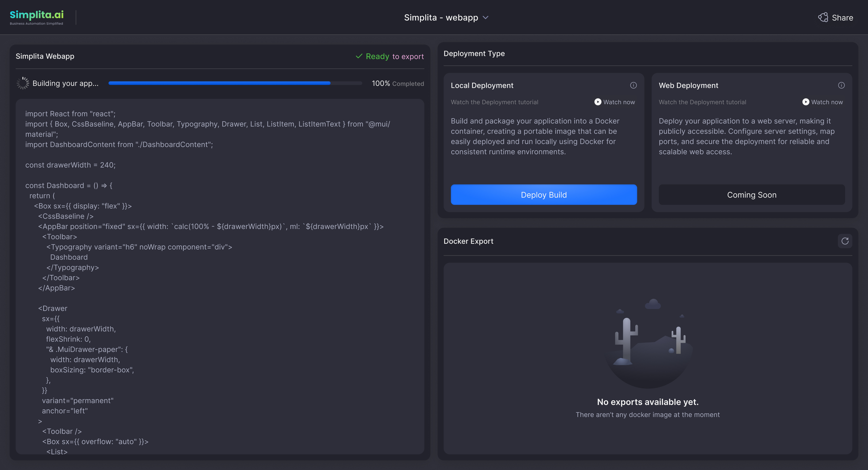Refresh the Docker Export list

[x=845, y=241]
